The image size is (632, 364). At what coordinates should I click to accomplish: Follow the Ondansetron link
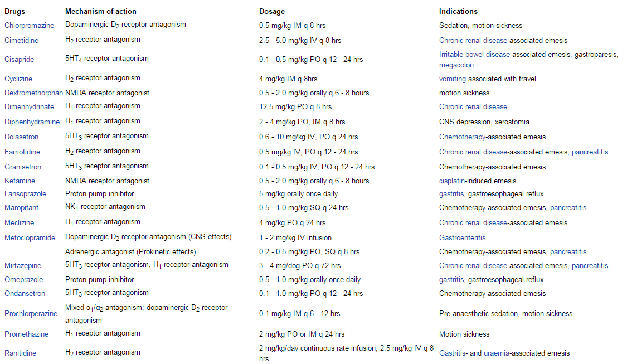[x=25, y=294]
